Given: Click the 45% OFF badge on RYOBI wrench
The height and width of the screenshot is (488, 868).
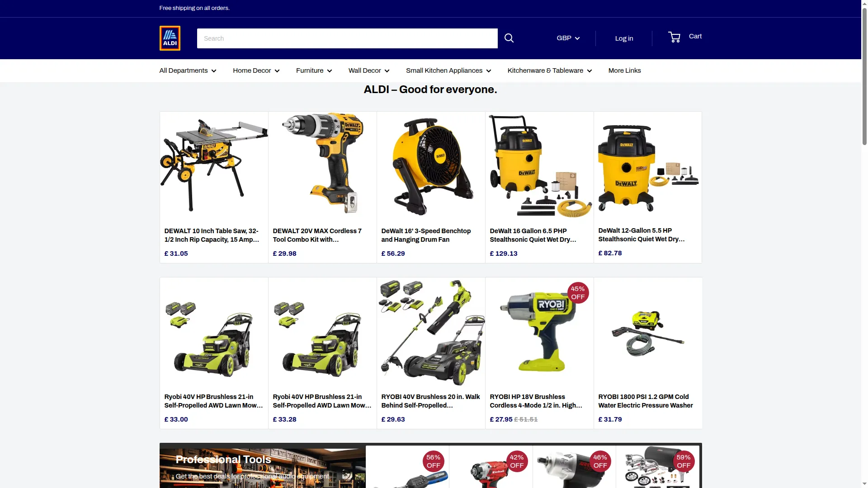Looking at the screenshot, I should (578, 293).
